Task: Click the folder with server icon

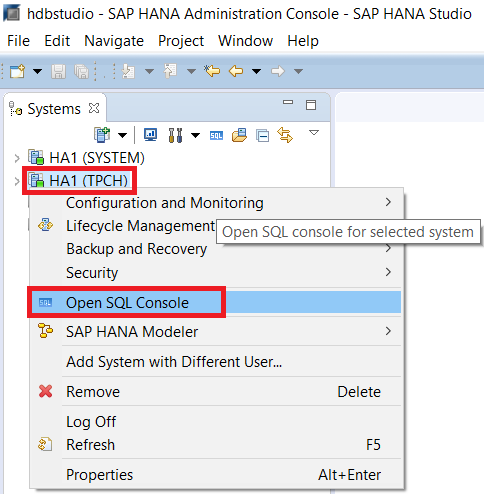Action: pos(239,135)
